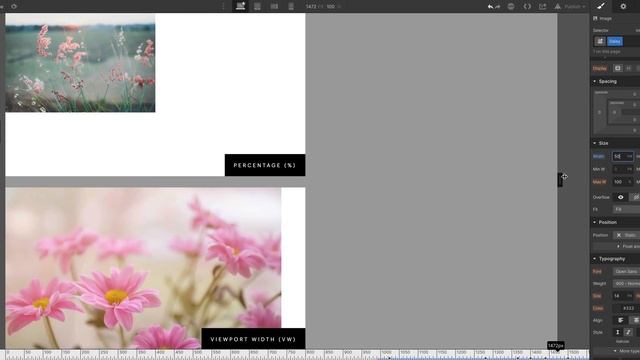Image resolution: width=640 pixels, height=360 pixels.
Task: Open the Style panel brush tab
Action: [601, 6]
